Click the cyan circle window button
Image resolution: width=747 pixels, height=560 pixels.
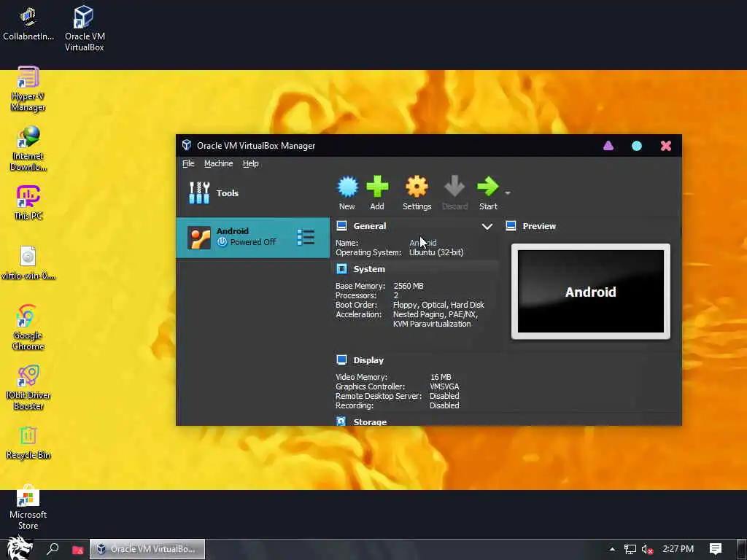pyautogui.click(x=636, y=146)
